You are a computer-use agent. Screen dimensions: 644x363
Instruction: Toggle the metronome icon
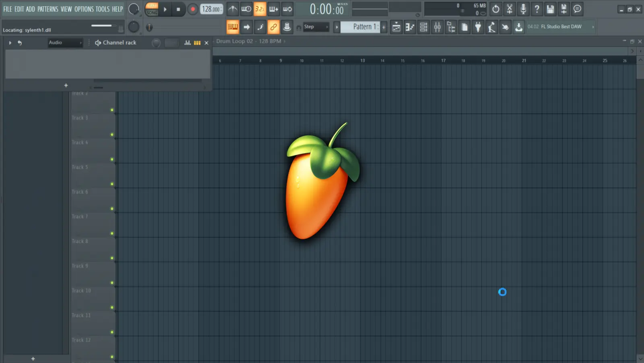click(x=233, y=9)
